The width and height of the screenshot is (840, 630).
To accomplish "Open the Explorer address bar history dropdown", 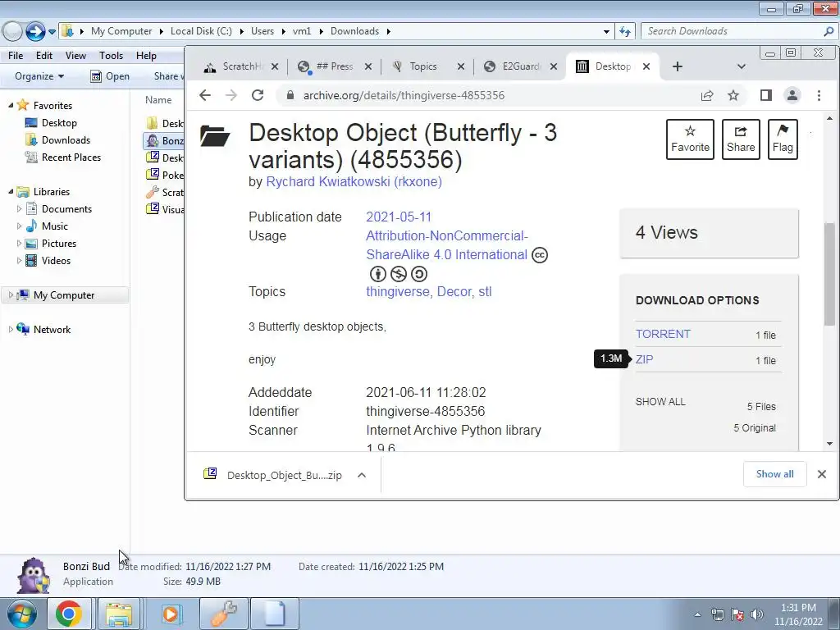I will click(x=606, y=32).
